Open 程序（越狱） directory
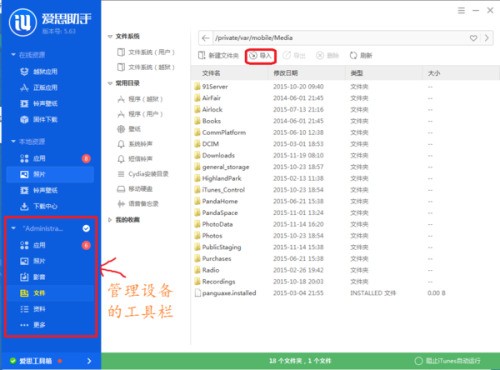 point(140,99)
